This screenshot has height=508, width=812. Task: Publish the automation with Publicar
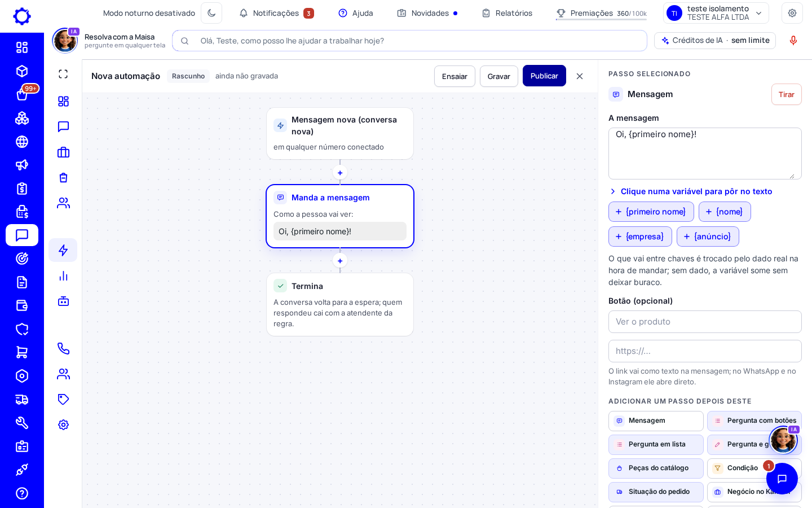coord(544,76)
